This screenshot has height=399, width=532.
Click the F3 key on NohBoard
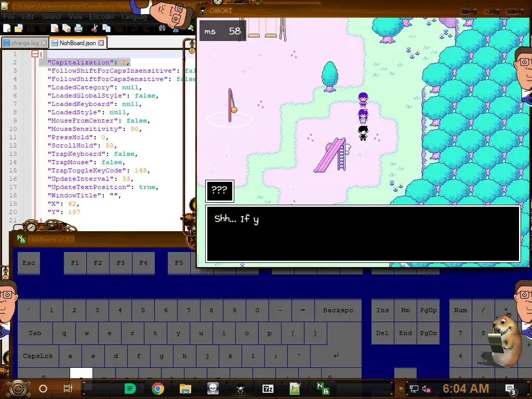coord(121,263)
